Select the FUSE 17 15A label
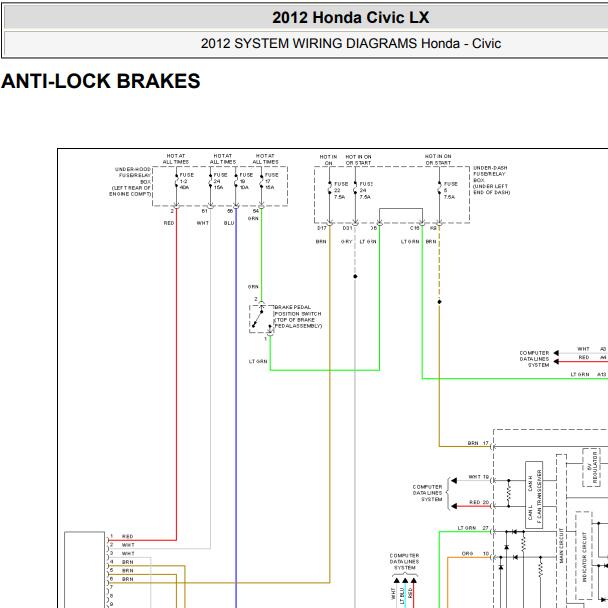 (x=271, y=181)
